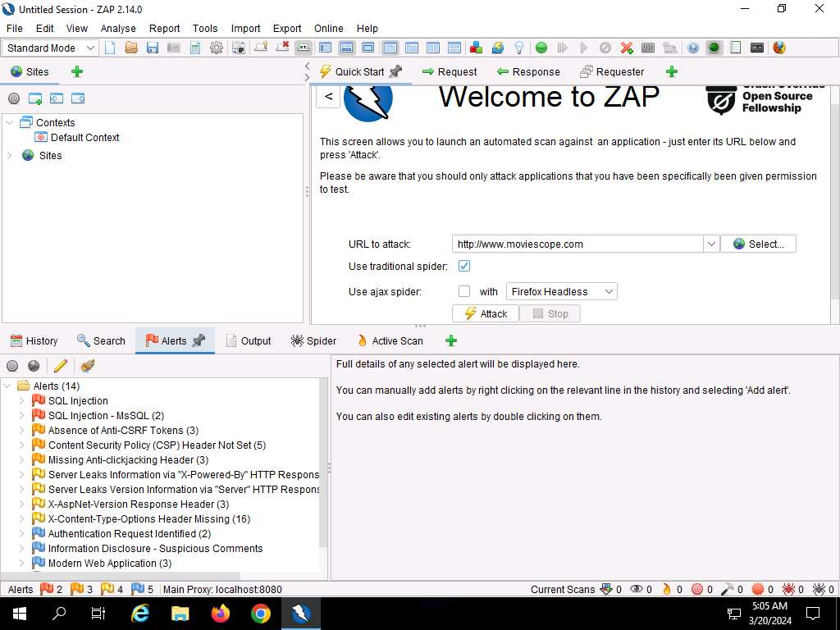Enable the 'Use ajax spider' checkbox
Image resolution: width=840 pixels, height=630 pixels.
click(464, 291)
